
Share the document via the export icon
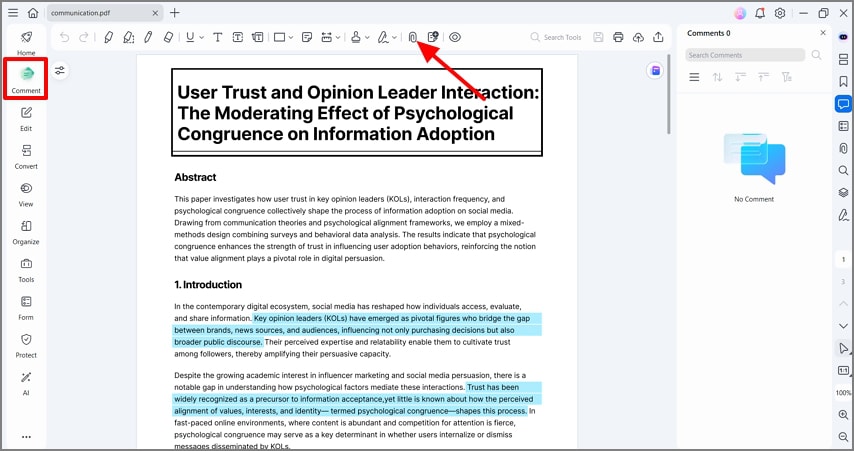[x=658, y=37]
